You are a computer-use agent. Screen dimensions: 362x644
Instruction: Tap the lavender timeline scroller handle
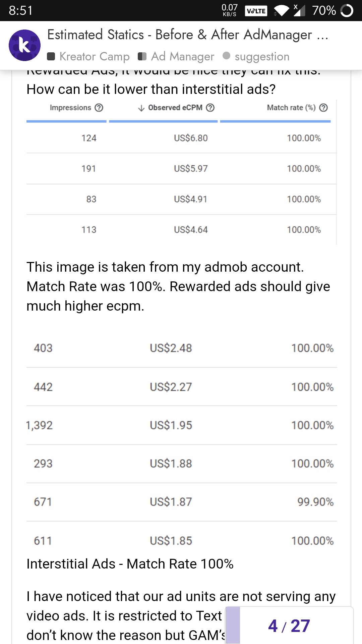pyautogui.click(x=233, y=625)
